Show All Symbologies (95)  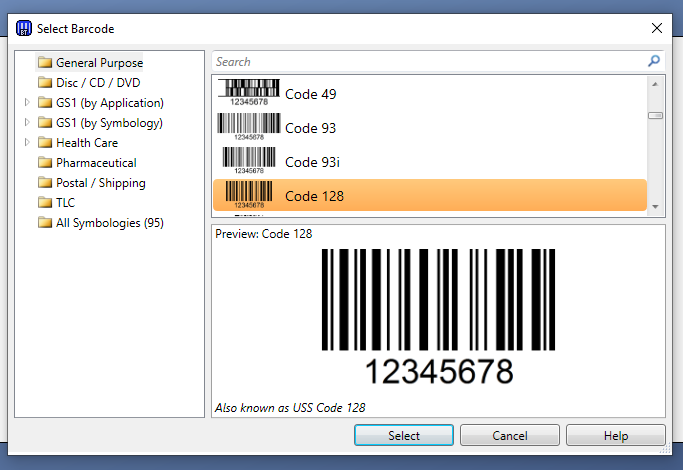(110, 223)
